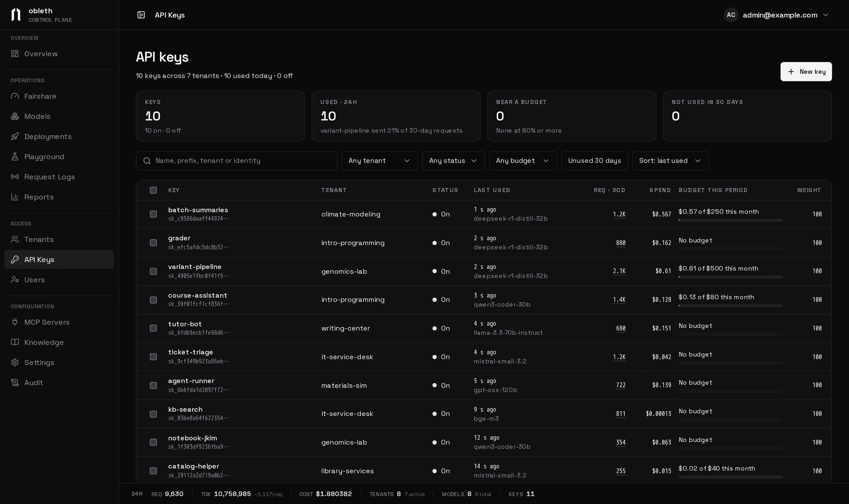Click the Deployments rocket icon
This screenshot has width=849, height=504.
pos(15,136)
